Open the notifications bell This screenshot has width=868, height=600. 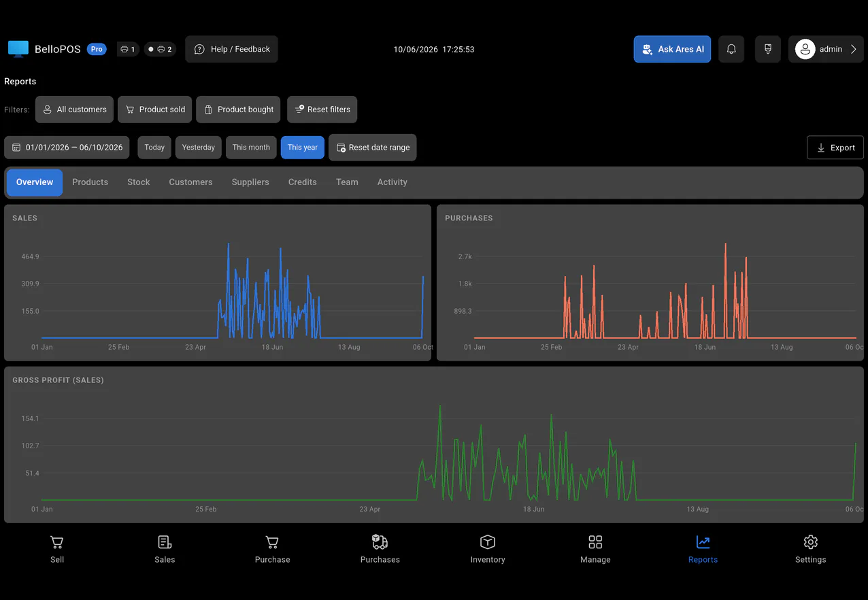731,49
